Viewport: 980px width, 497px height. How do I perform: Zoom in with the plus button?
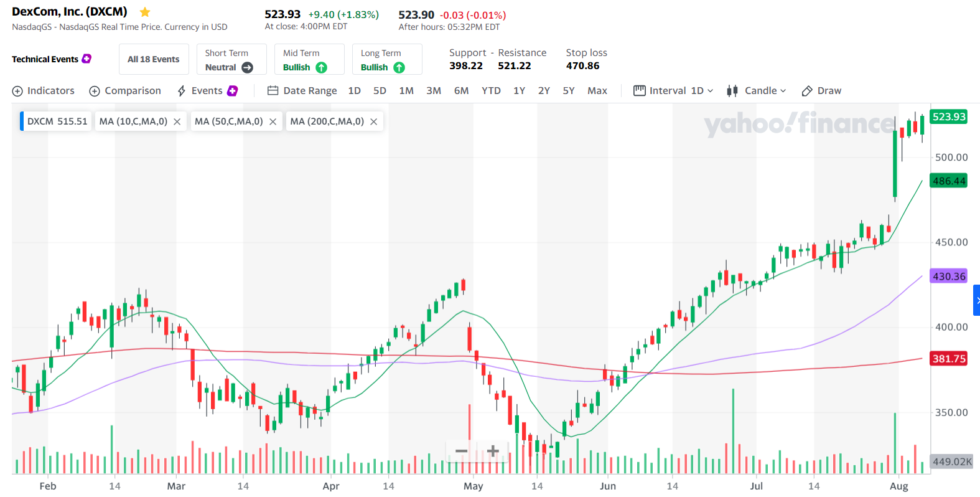493,451
